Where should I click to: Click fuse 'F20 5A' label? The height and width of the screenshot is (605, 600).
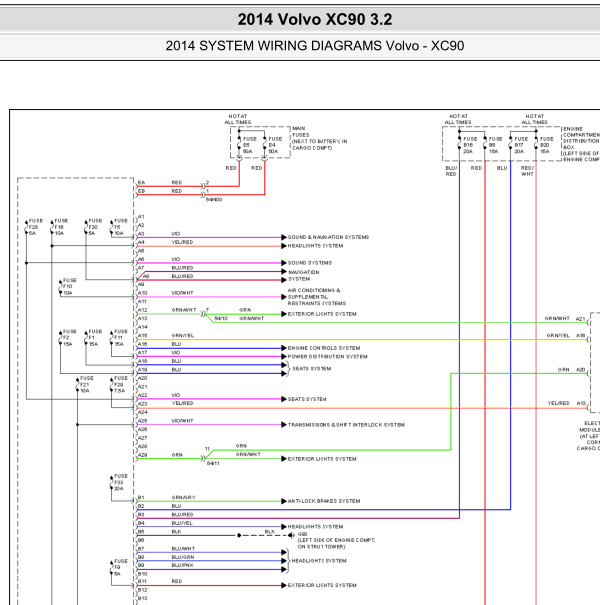click(35, 227)
